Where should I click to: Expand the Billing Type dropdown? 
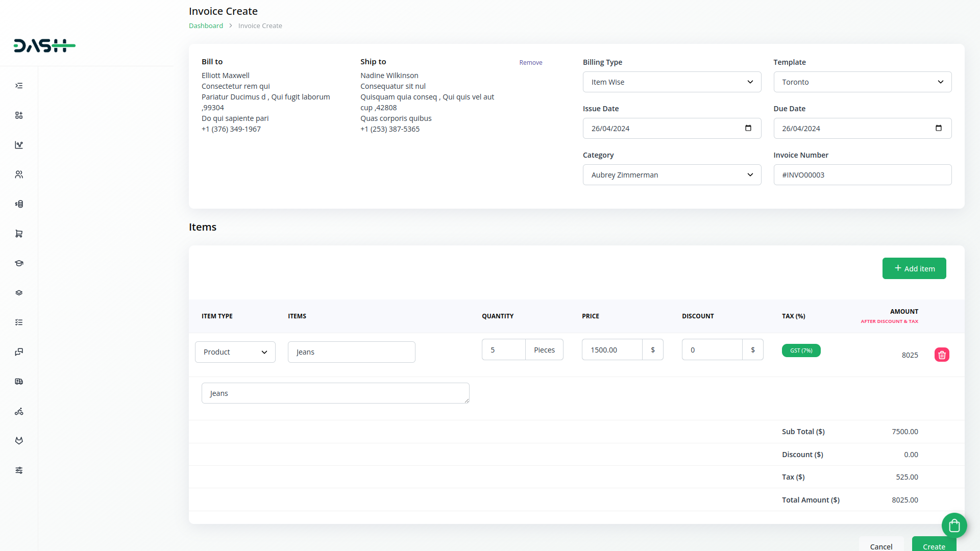click(x=672, y=82)
